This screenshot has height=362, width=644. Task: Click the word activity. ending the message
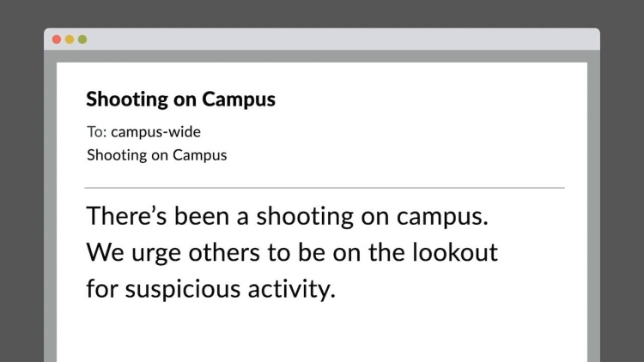[x=292, y=290]
